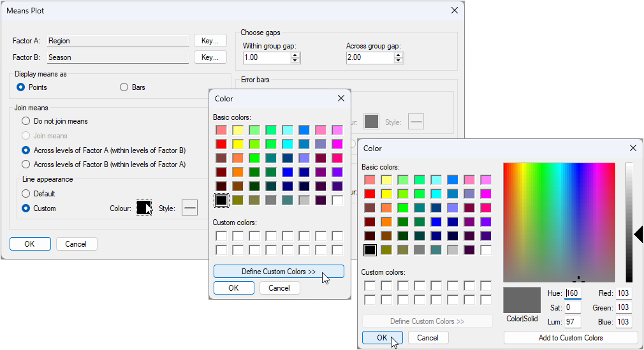644x350 pixels.
Task: Choose Default line appearance
Action: 26,193
